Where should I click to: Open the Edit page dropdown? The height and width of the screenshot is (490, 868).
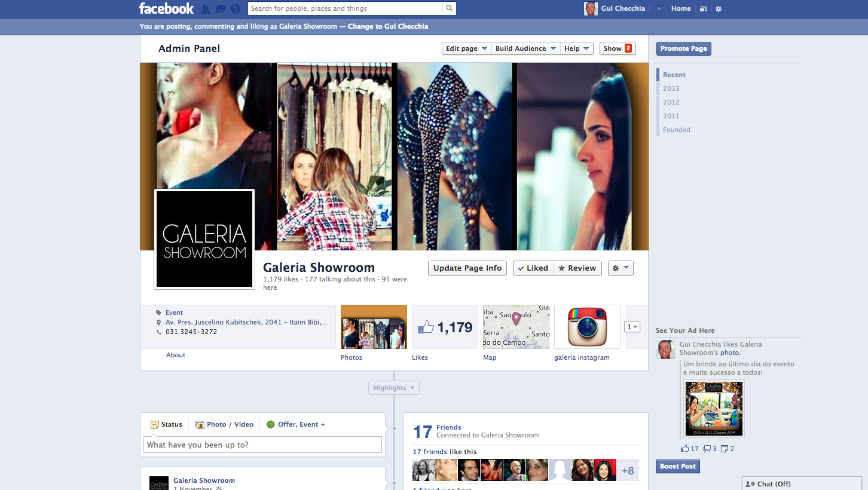(466, 48)
